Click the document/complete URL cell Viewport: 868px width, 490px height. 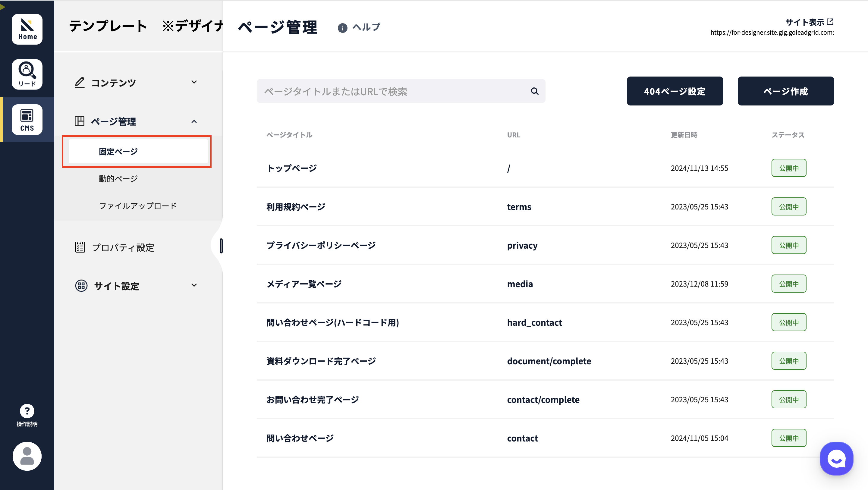pyautogui.click(x=549, y=361)
